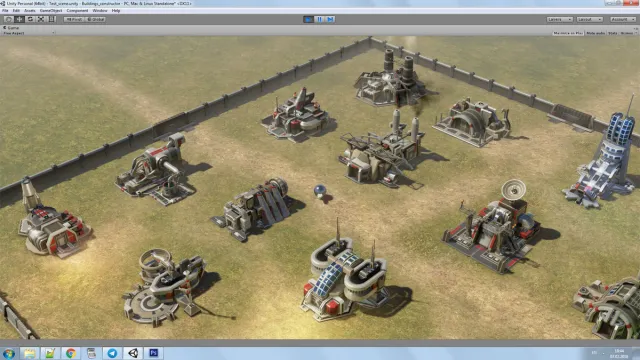The image size is (640, 360).
Task: Open Telegram from taskbar
Action: pos(112,353)
